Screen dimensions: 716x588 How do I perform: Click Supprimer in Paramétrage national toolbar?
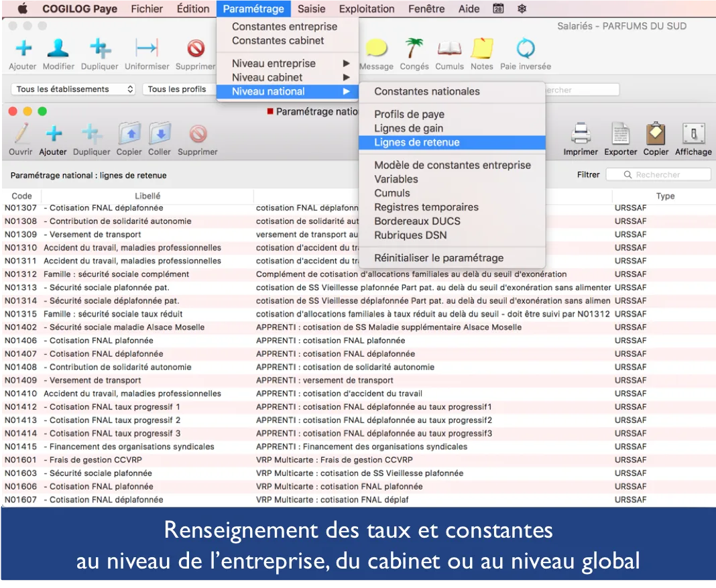198,134
